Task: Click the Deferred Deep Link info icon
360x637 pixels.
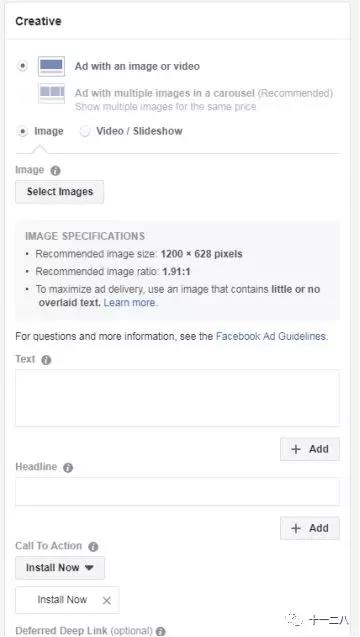Action: [x=160, y=631]
